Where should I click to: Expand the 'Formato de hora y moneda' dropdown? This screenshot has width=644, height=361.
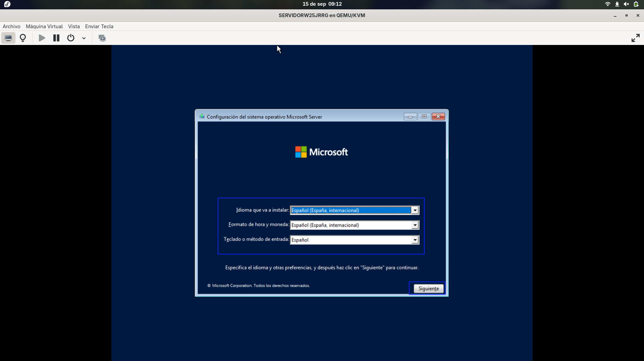(415, 225)
